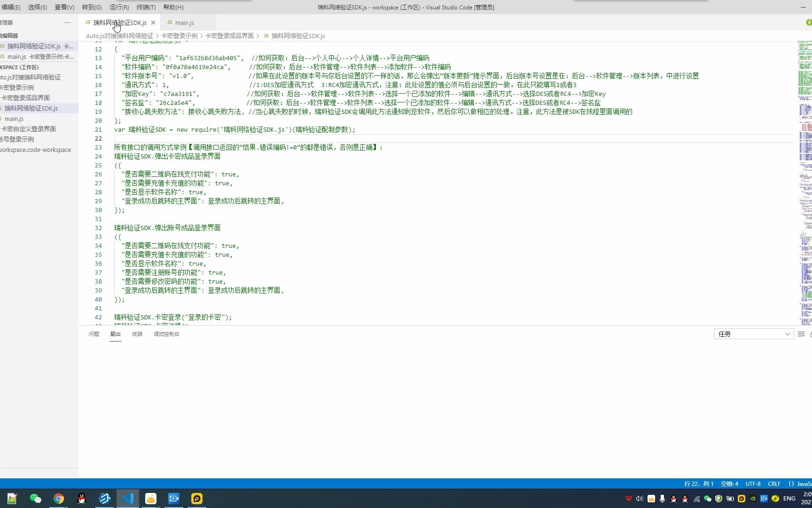
Task: Change line ending CRLF in status bar
Action: pyautogui.click(x=774, y=484)
